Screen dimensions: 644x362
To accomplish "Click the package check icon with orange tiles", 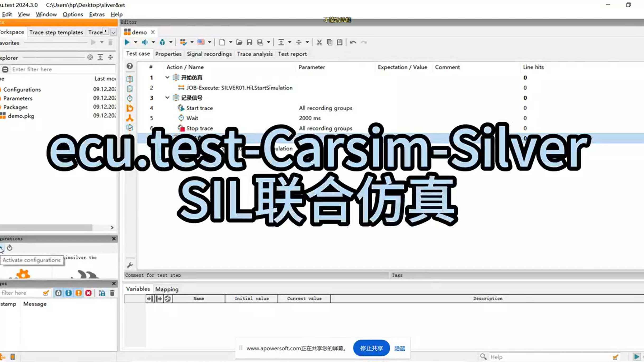I will (x=183, y=42).
